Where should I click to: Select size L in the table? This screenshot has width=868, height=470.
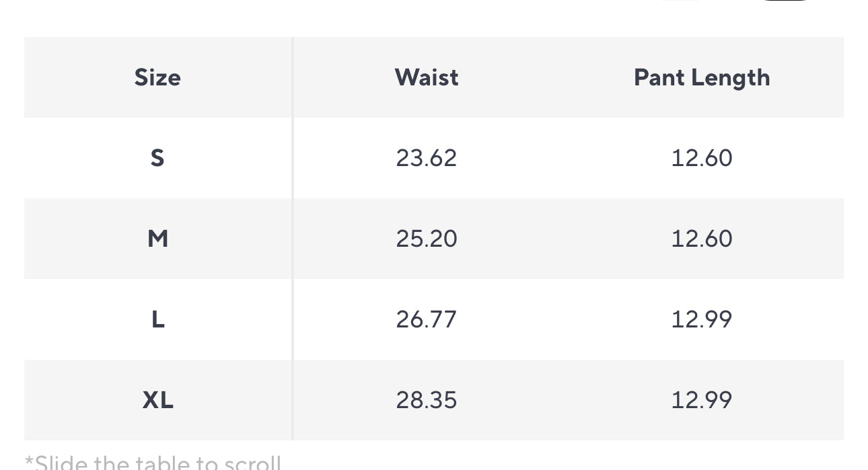(157, 319)
